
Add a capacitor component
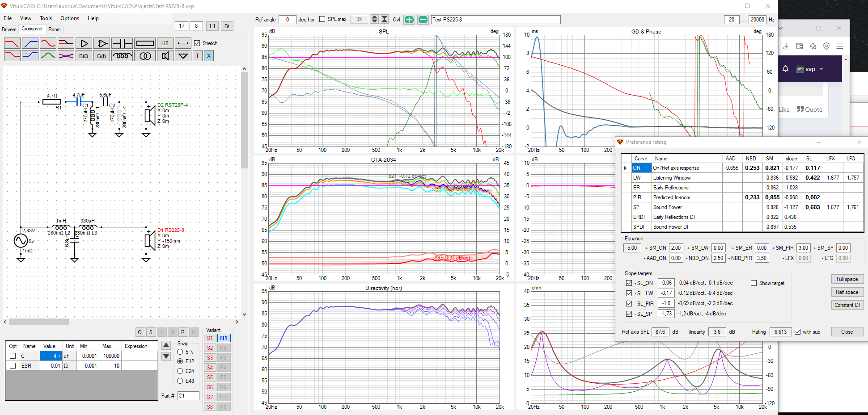point(122,43)
